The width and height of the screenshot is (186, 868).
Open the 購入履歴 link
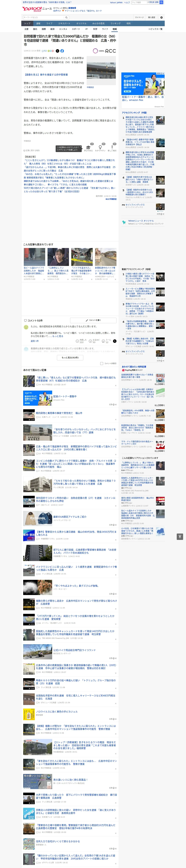(x=152, y=17)
